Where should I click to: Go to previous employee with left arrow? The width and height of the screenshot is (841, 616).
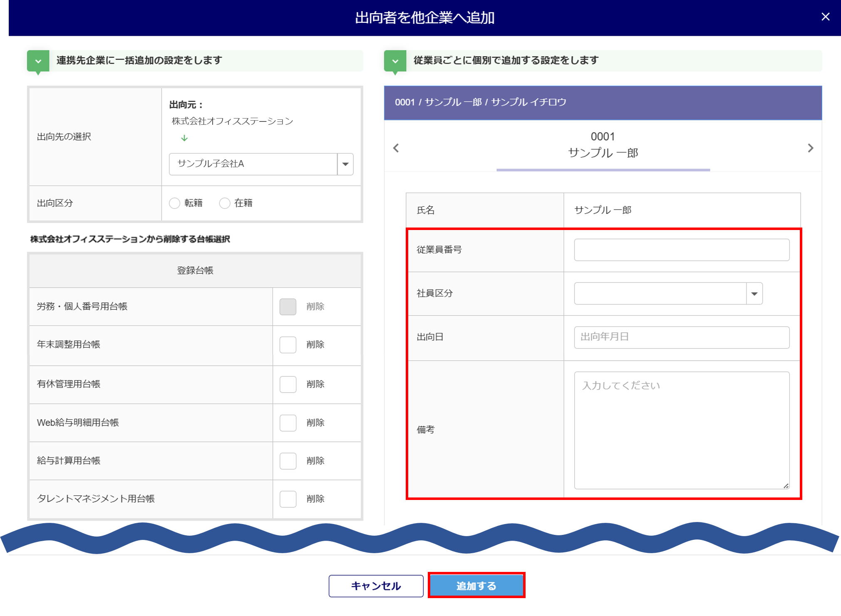point(396,148)
